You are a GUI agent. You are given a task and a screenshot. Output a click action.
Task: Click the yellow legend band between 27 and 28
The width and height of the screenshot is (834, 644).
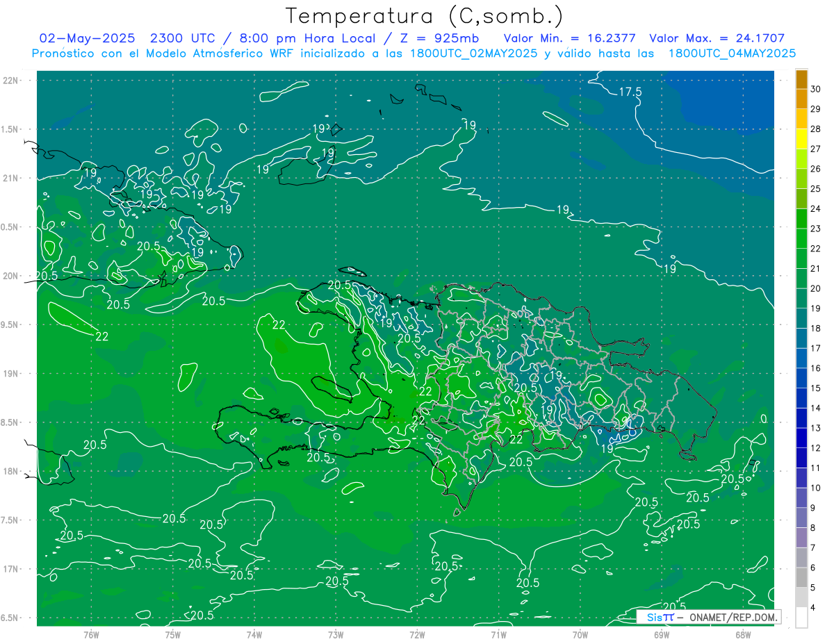pos(801,138)
